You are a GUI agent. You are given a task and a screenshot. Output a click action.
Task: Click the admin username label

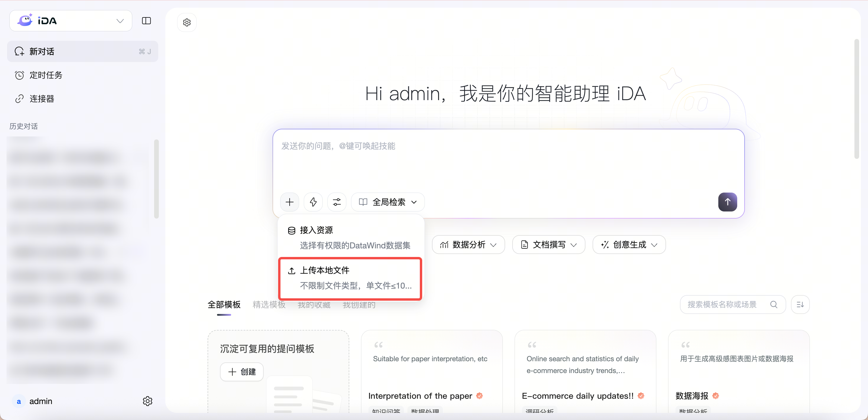[41, 401]
